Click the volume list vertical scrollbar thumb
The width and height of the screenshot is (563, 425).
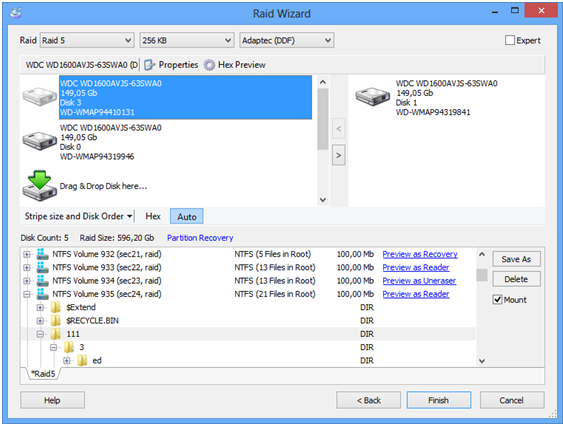(x=482, y=275)
